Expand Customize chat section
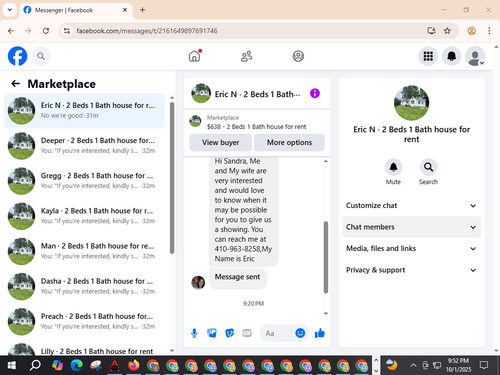Viewport: 500px width, 375px height. [411, 206]
